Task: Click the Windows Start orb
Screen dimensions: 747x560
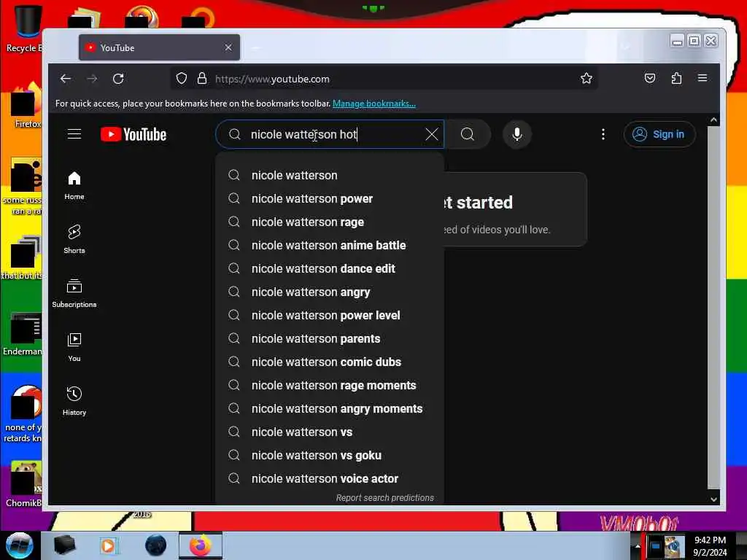Action: (x=19, y=545)
